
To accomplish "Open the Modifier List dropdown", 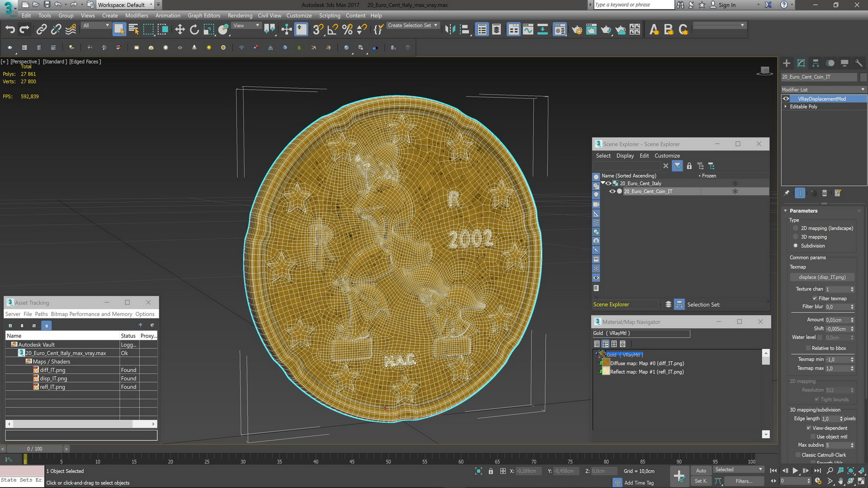I will pyautogui.click(x=824, y=89).
